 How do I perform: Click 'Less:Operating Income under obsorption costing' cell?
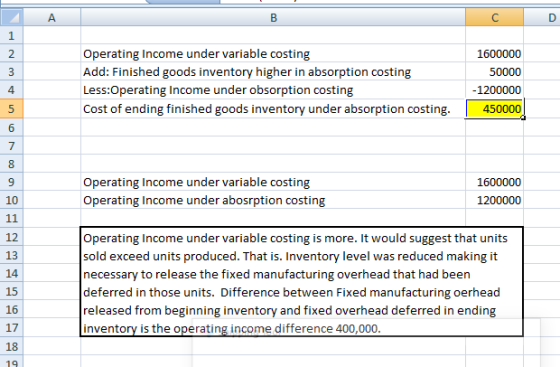click(x=273, y=90)
